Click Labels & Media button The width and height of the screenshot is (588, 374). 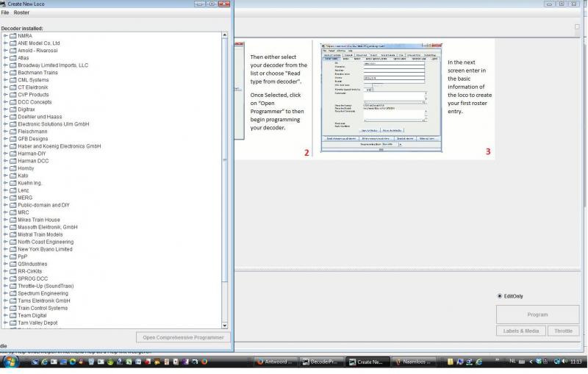[521, 331]
